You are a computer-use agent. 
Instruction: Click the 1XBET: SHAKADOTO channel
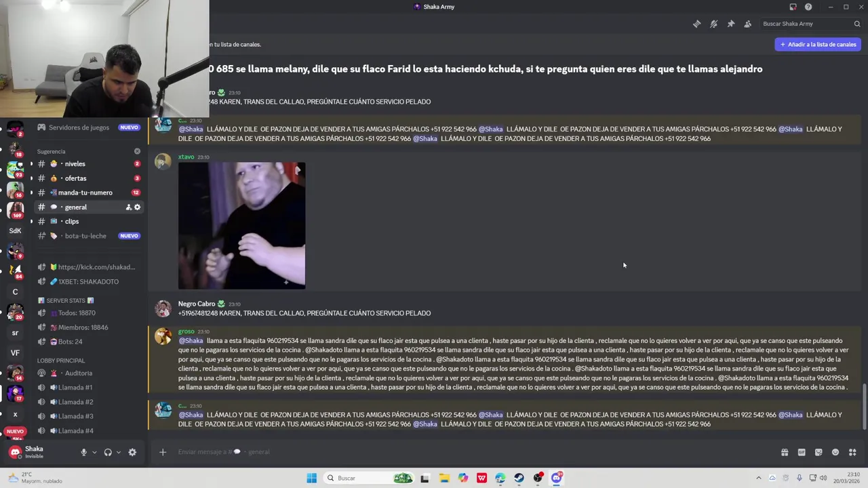(88, 281)
